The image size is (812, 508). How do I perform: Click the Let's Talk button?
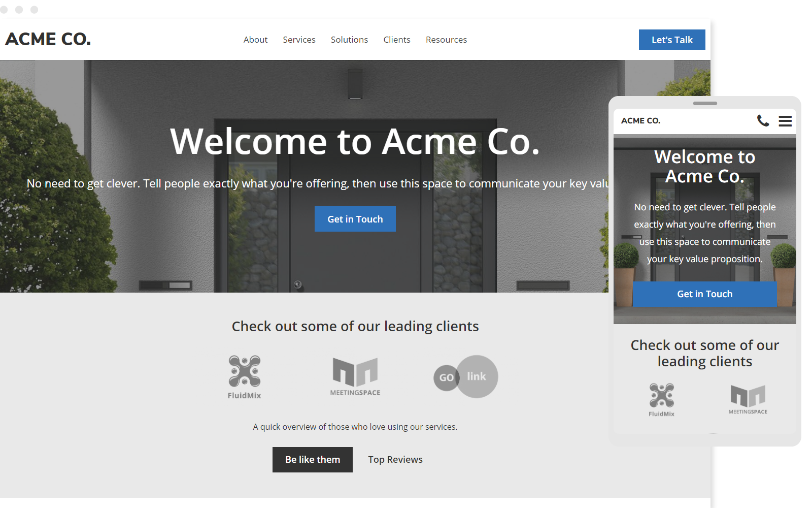tap(672, 40)
